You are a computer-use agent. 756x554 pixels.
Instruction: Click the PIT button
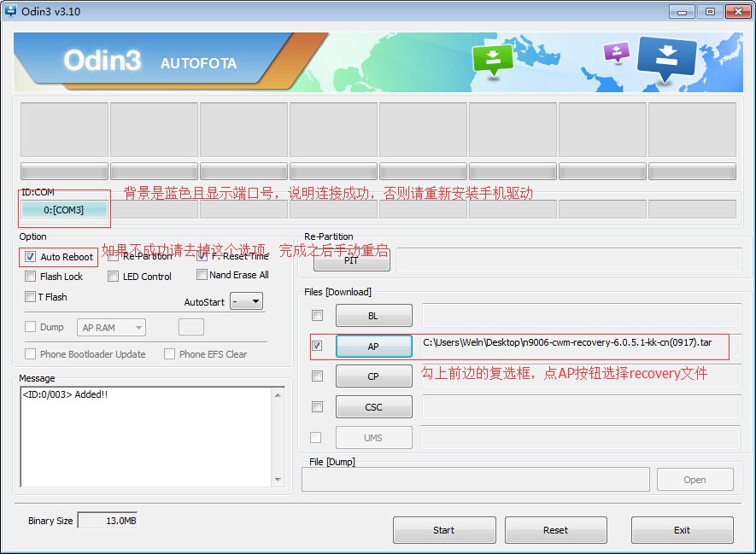tap(351, 260)
